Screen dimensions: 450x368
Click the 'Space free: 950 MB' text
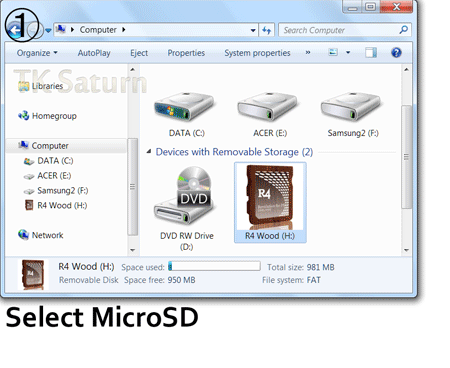160,280
